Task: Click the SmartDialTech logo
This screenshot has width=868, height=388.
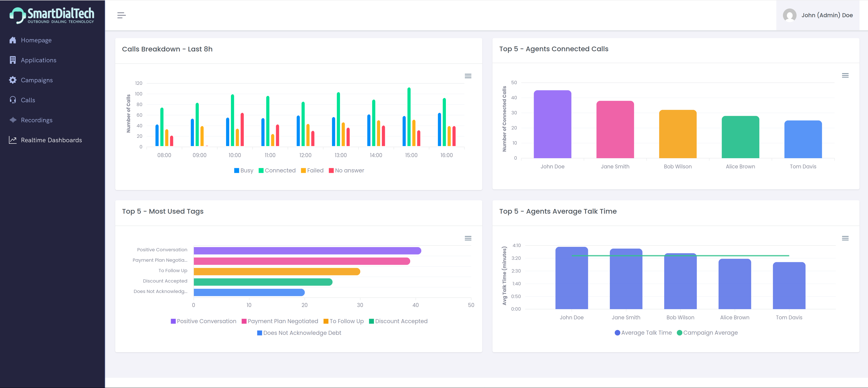Action: click(x=52, y=15)
